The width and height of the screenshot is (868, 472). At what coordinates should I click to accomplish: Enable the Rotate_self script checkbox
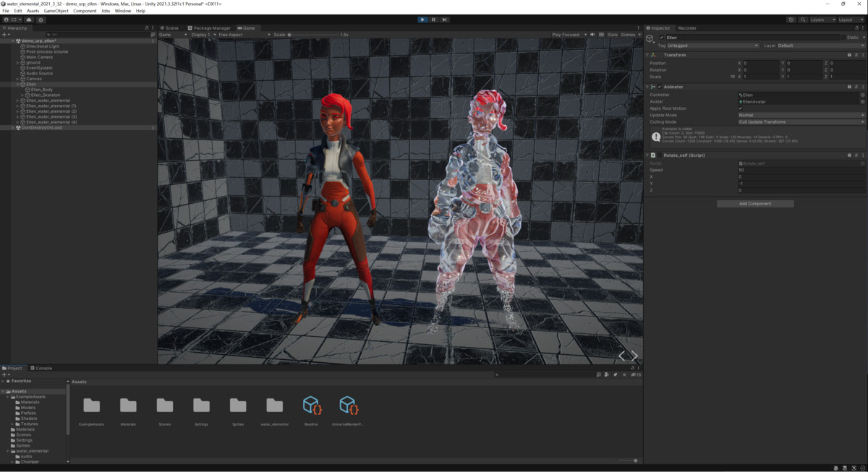660,155
